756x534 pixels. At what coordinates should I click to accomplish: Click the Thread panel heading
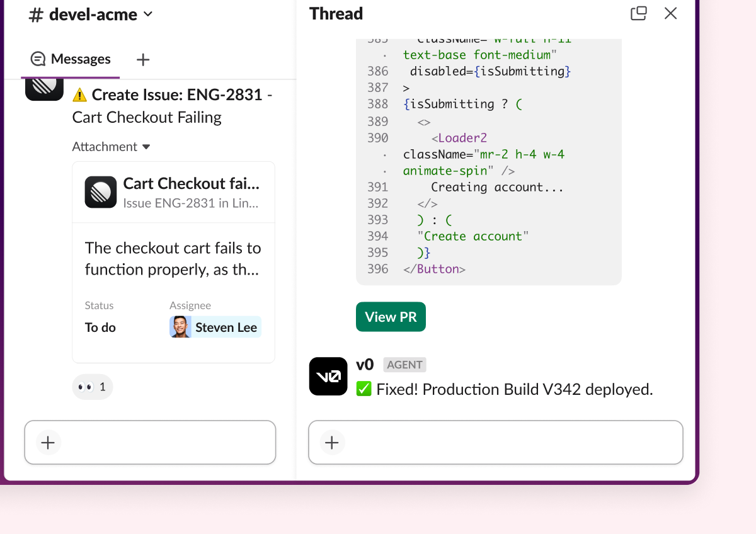tap(336, 13)
